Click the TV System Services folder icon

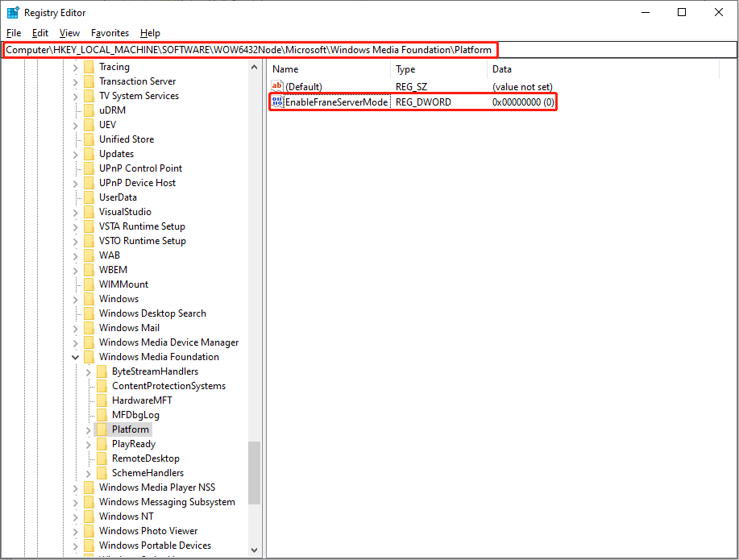coord(89,96)
